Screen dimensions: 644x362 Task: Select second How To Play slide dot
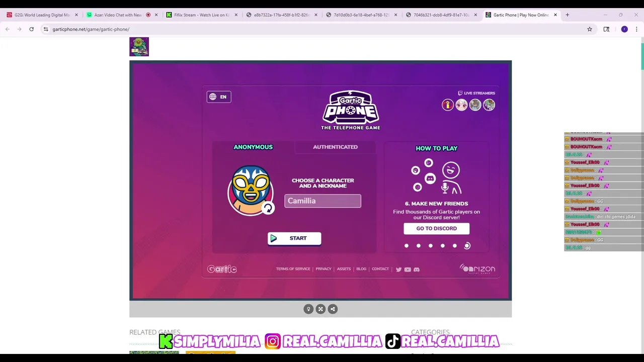click(419, 246)
